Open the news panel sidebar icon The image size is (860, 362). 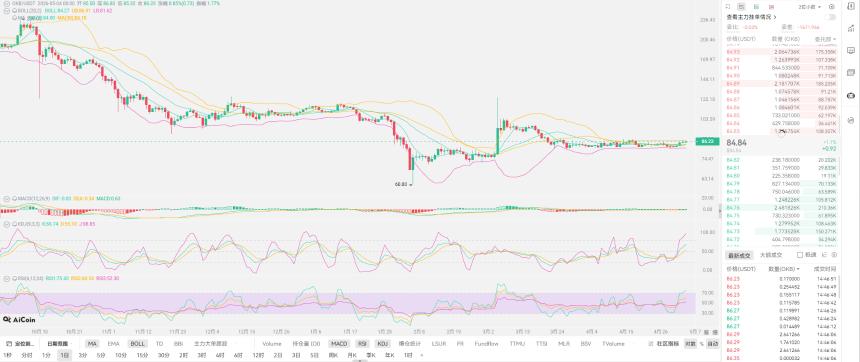pyautogui.click(x=851, y=72)
